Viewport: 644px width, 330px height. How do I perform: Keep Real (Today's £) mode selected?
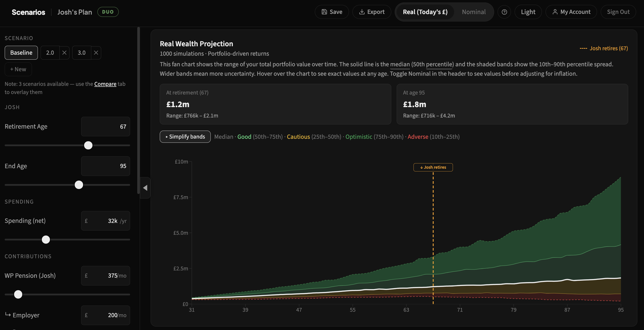tap(425, 12)
